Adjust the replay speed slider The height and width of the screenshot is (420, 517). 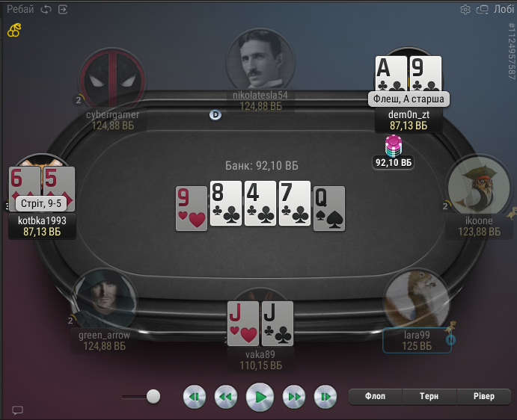[153, 397]
